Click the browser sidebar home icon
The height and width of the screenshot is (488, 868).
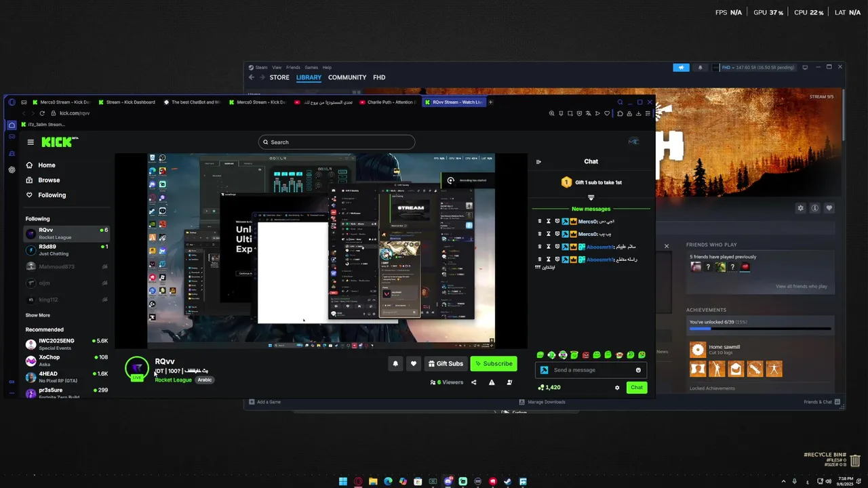pos(12,125)
